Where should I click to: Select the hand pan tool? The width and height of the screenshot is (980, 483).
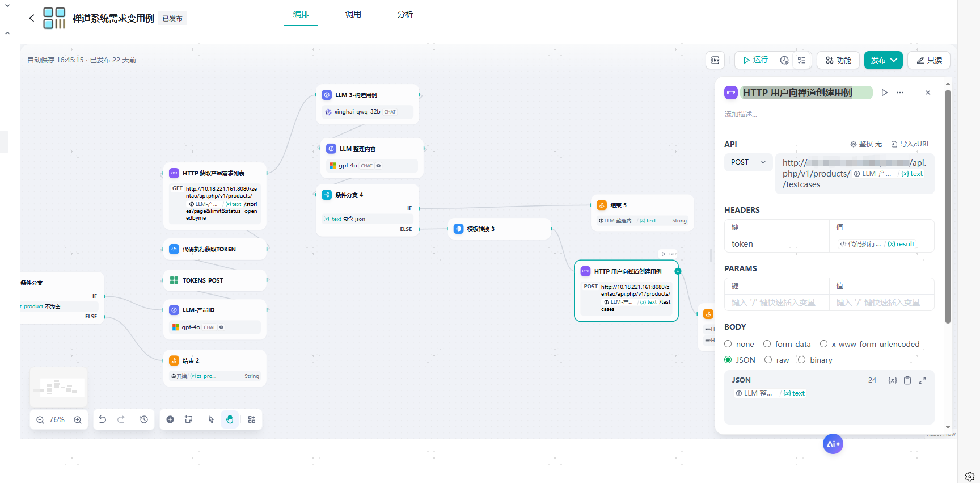(x=230, y=419)
